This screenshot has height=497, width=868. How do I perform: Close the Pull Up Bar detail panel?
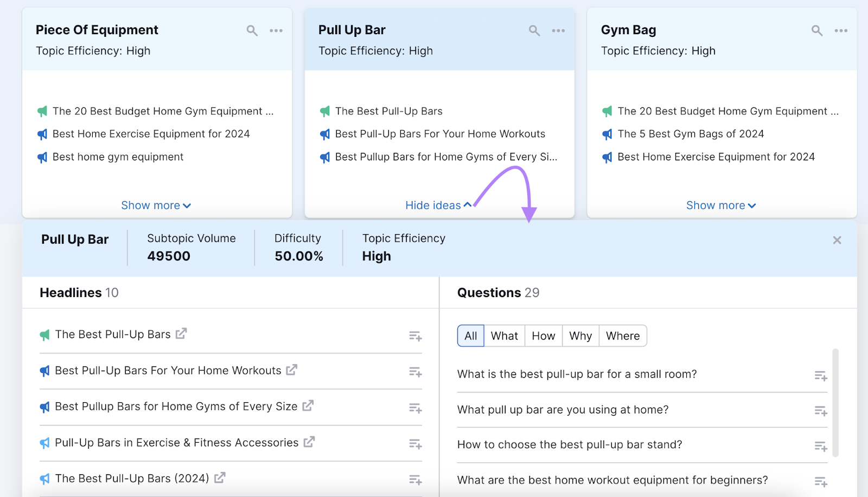tap(837, 240)
